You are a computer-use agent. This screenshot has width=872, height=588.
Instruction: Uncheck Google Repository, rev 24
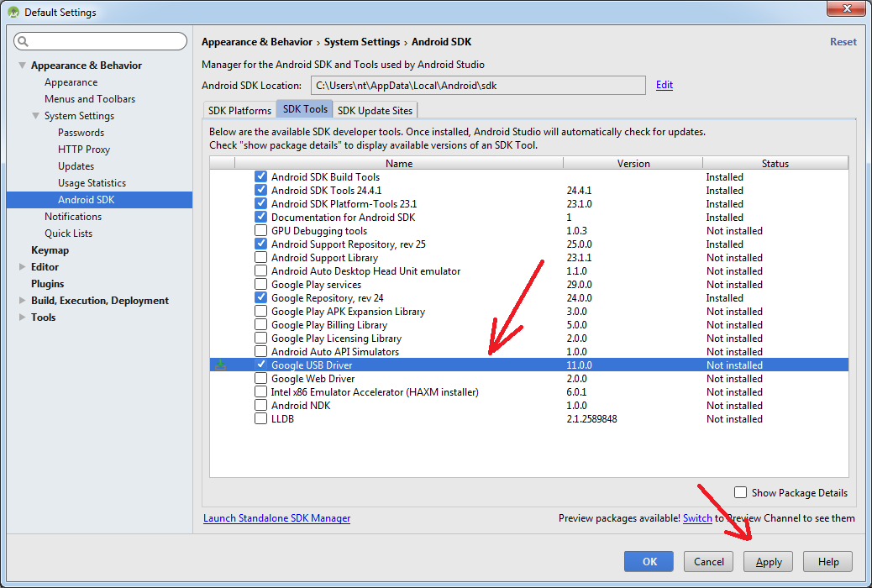[260, 297]
